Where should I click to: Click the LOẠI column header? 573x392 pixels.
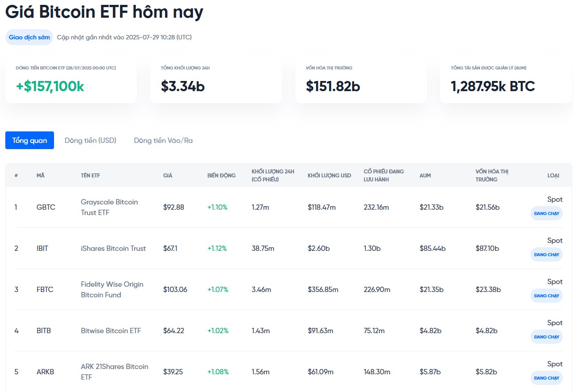(x=553, y=176)
